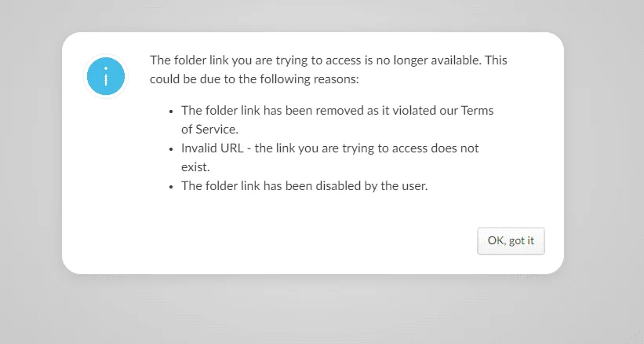Click the word 'This' ending the first line
The width and height of the screenshot is (644, 344).
click(x=496, y=60)
